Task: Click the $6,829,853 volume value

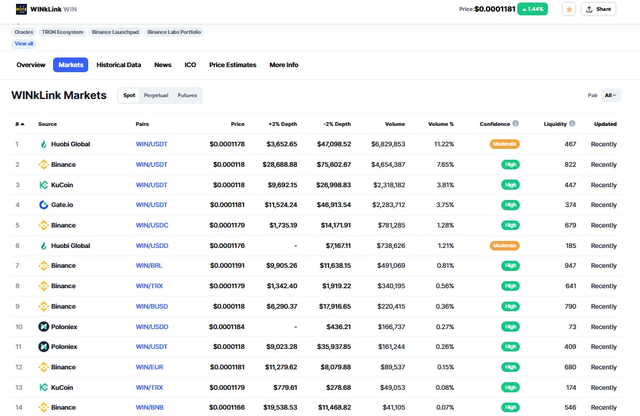Action: point(388,144)
